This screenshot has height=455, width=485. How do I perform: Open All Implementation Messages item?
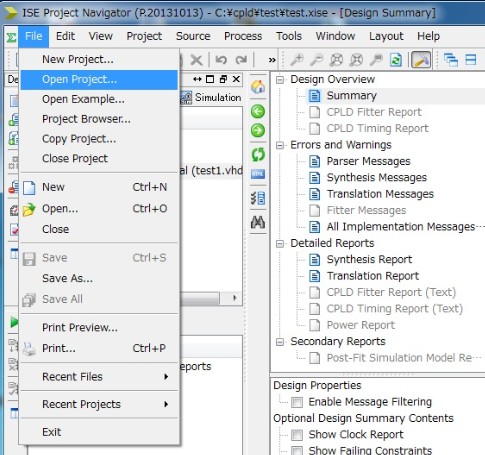[x=401, y=227]
